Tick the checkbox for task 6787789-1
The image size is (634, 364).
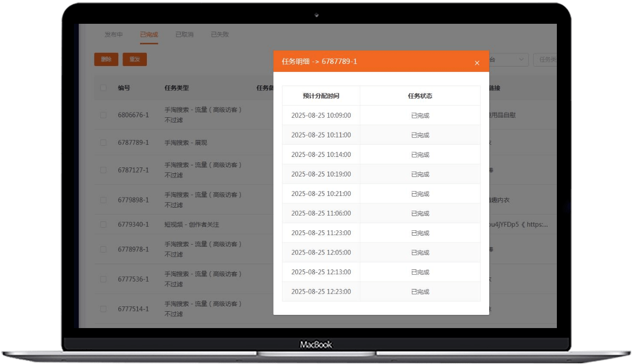pyautogui.click(x=104, y=143)
